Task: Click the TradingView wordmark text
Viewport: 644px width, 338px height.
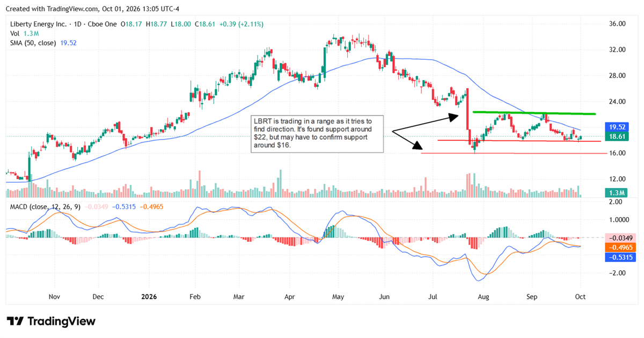Action: [61, 321]
